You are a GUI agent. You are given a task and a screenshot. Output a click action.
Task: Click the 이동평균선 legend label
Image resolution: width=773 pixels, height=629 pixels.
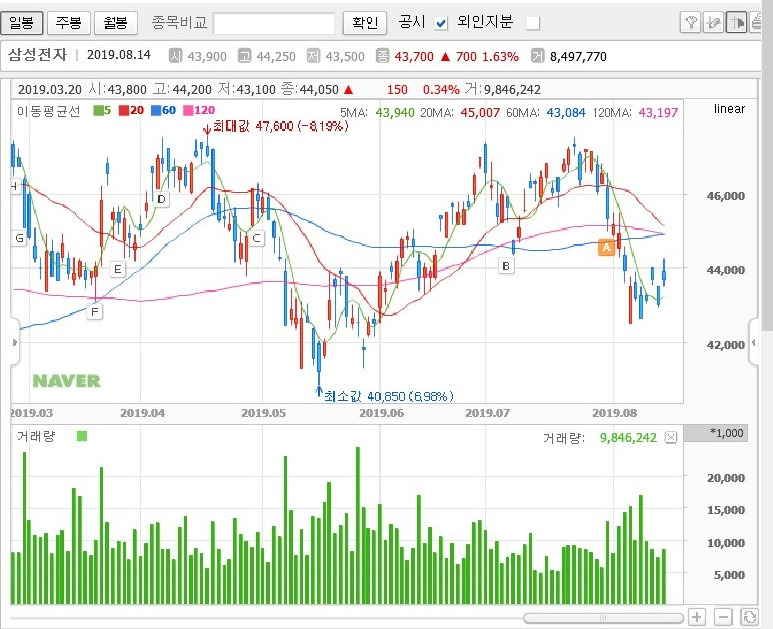[x=48, y=111]
